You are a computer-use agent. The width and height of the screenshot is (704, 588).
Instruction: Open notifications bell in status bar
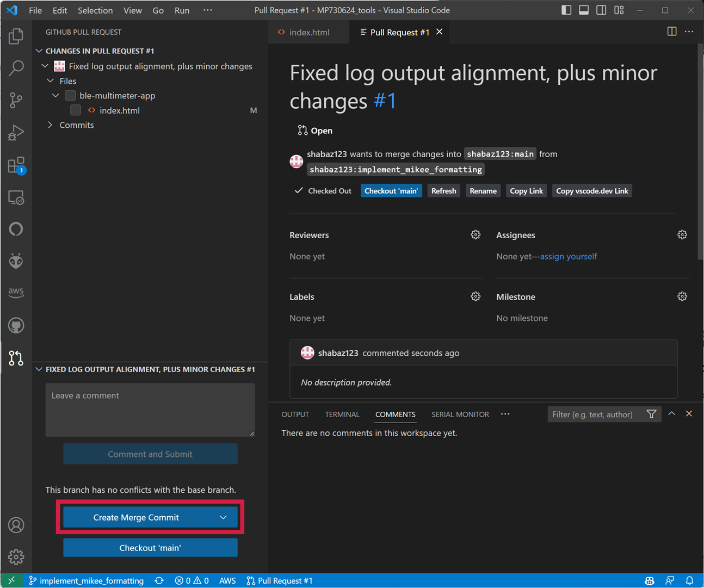(x=689, y=580)
